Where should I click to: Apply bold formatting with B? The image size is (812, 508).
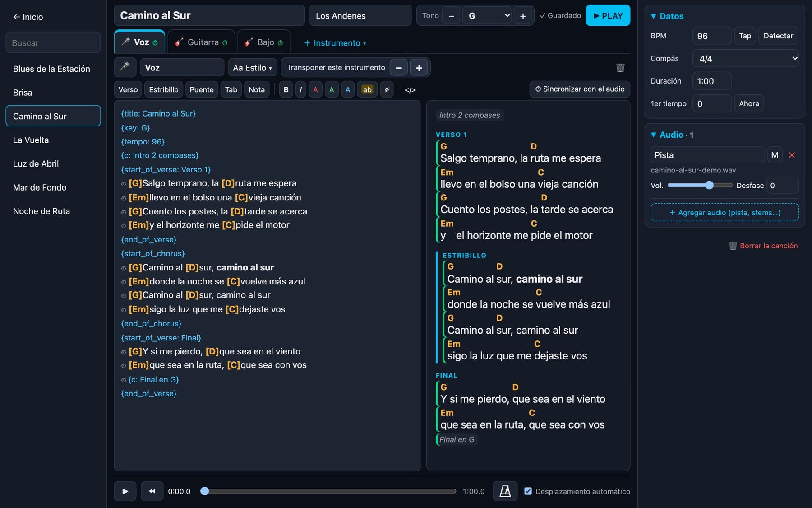click(x=286, y=89)
